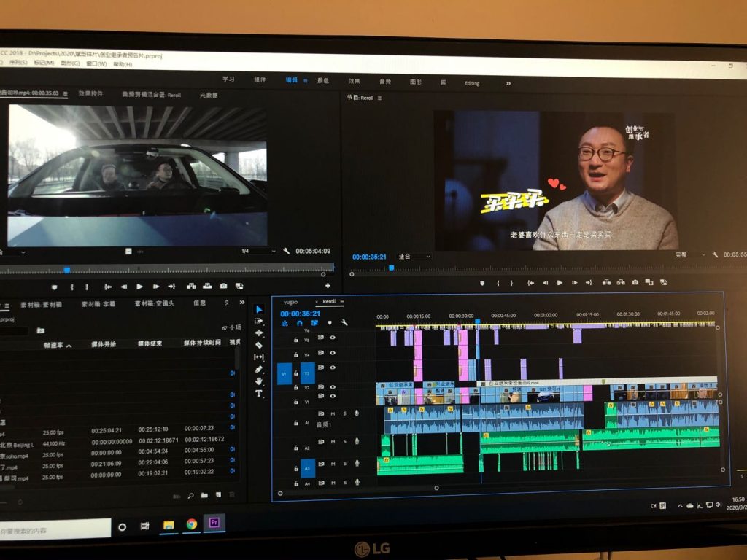This screenshot has height=560, width=747.
Task: Switch to 效果控件 panel tab
Action: coord(90,93)
